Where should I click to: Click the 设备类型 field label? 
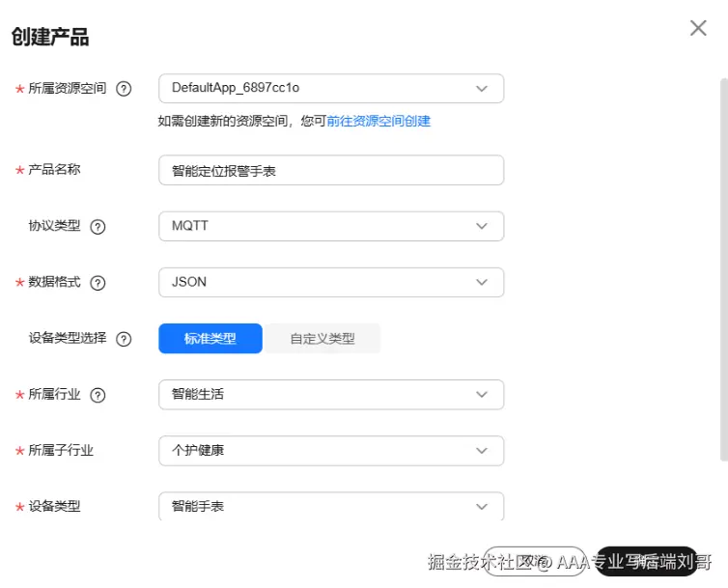[x=54, y=506]
